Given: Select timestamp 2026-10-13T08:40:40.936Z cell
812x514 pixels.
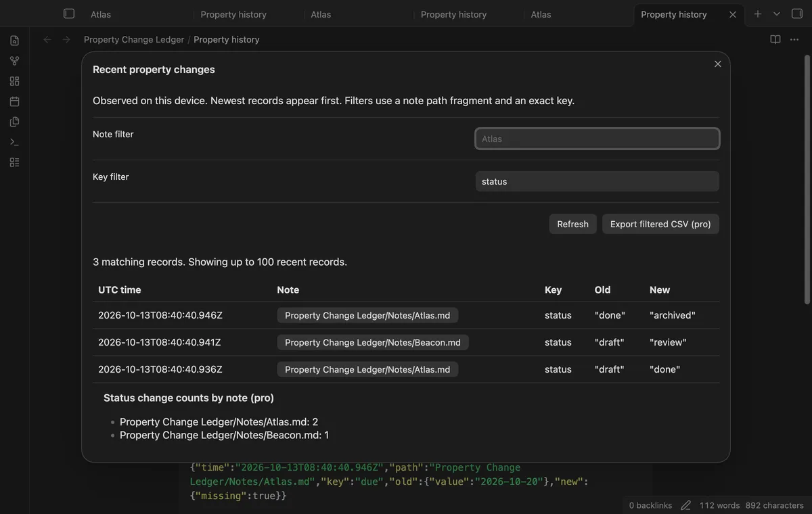Looking at the screenshot, I should (x=160, y=369).
